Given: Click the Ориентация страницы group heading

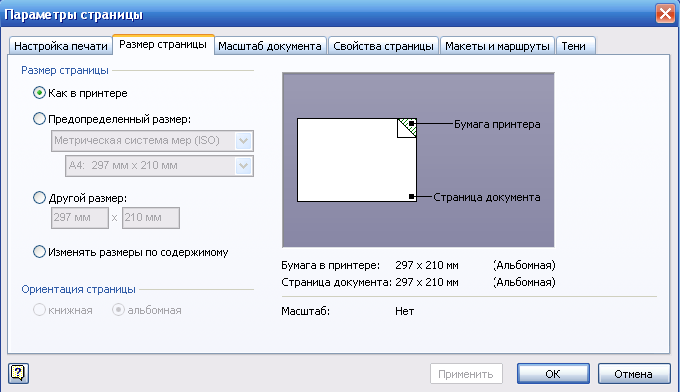Looking at the screenshot, I should [78, 289].
